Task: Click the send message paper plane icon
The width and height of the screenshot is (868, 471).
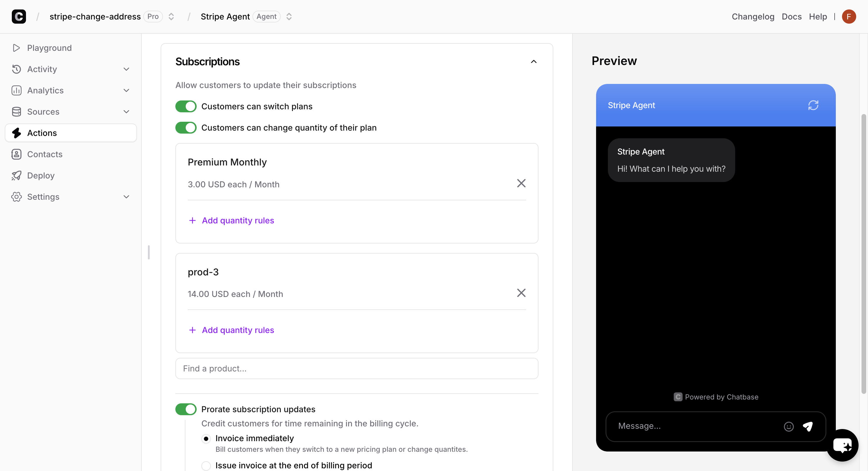Action: coord(808,426)
